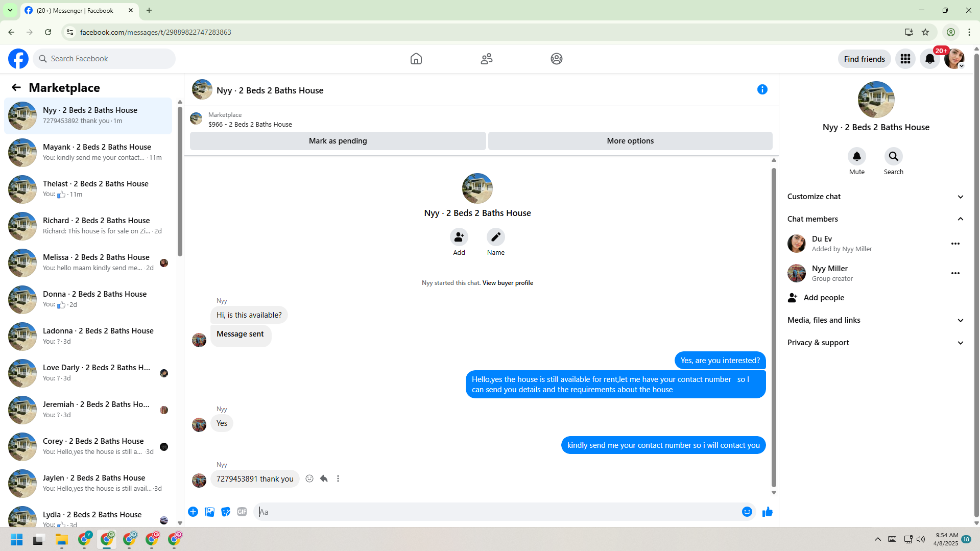Open File Explorer from taskbar
The width and height of the screenshot is (980, 551).
[62, 540]
